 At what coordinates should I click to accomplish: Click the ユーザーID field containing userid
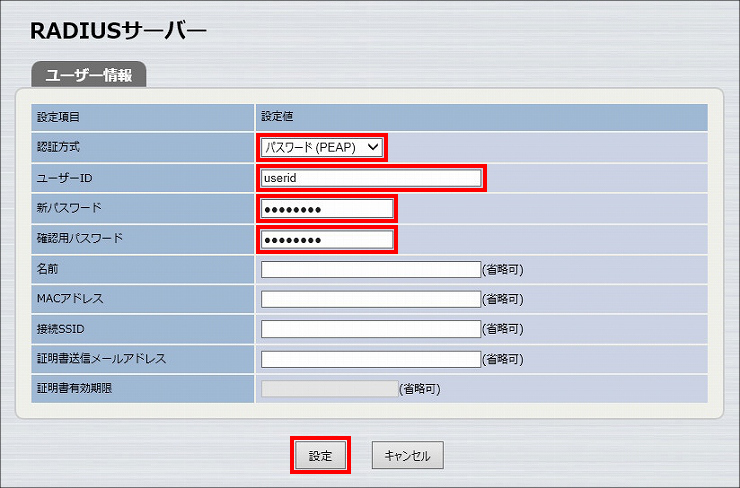tap(371, 178)
